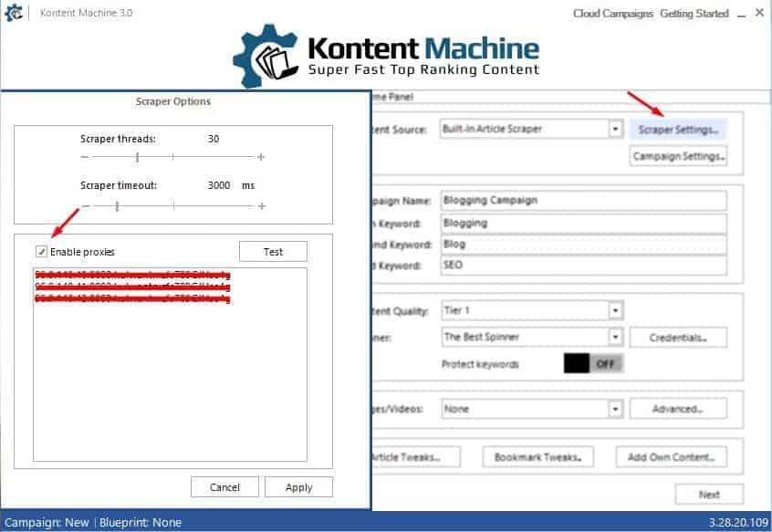Screen dimensions: 772x532
Task: Toggle the Protect keywords switch on
Action: [593, 364]
